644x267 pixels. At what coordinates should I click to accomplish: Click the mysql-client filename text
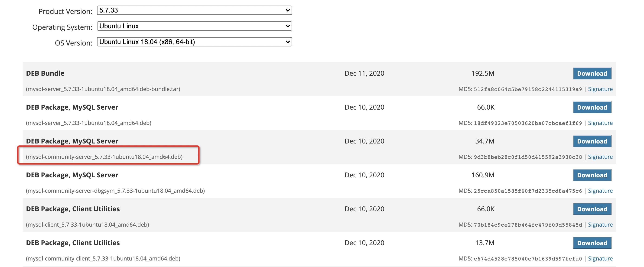click(x=88, y=225)
